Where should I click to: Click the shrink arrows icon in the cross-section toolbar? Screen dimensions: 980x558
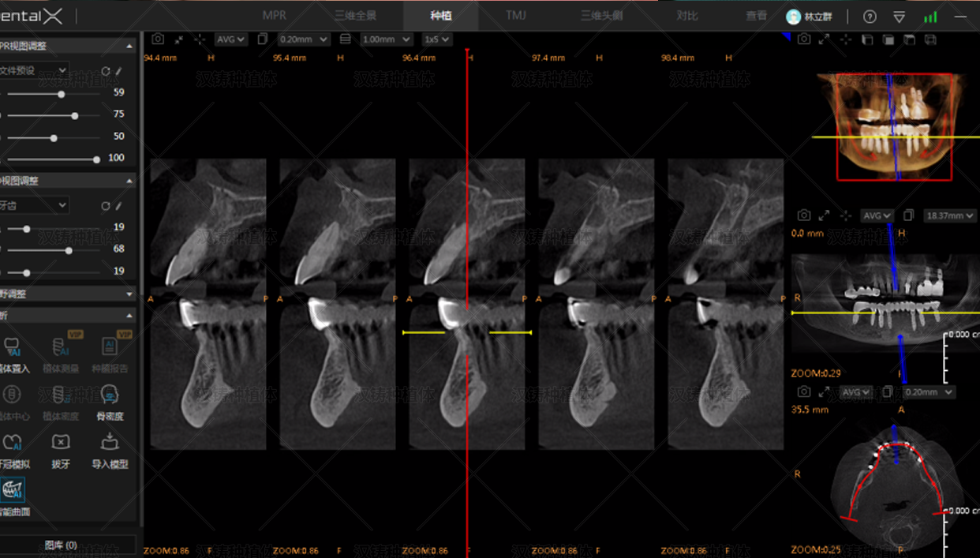pos(179,39)
